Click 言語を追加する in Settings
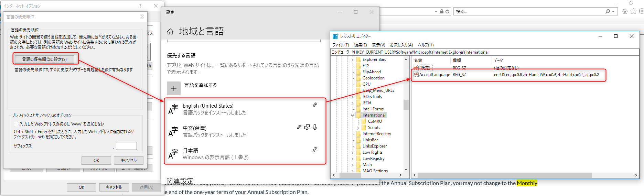Viewport: 644px width, 196px height. tap(201, 85)
